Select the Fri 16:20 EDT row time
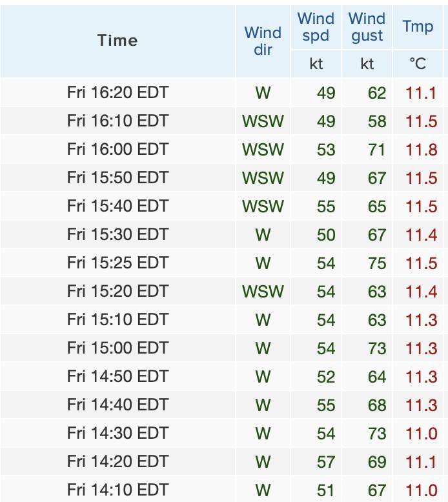The image size is (448, 502). (x=117, y=93)
